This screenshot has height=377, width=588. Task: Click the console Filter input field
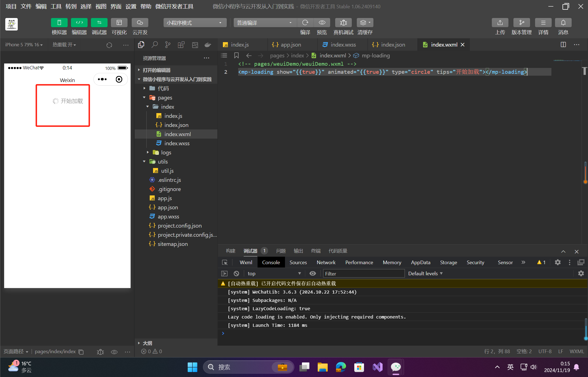click(x=363, y=274)
